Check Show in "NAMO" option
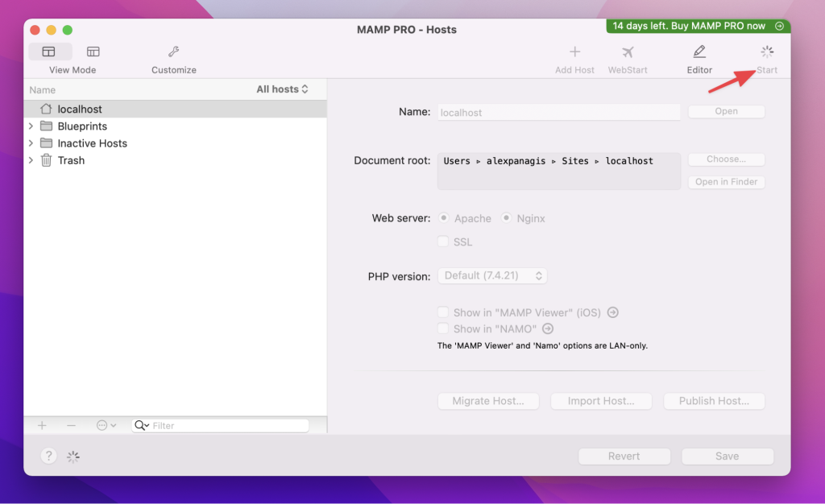 click(x=443, y=328)
